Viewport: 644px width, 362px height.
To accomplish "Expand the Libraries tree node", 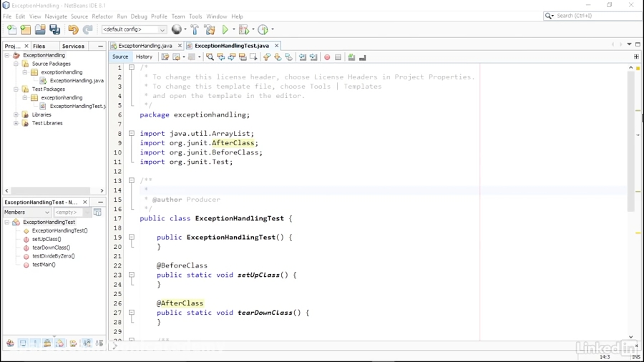I will pyautogui.click(x=16, y=114).
